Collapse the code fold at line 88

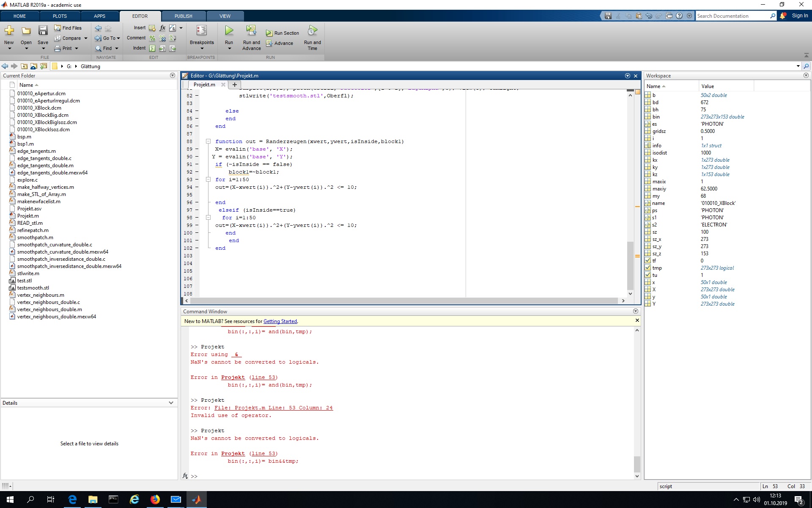208,141
